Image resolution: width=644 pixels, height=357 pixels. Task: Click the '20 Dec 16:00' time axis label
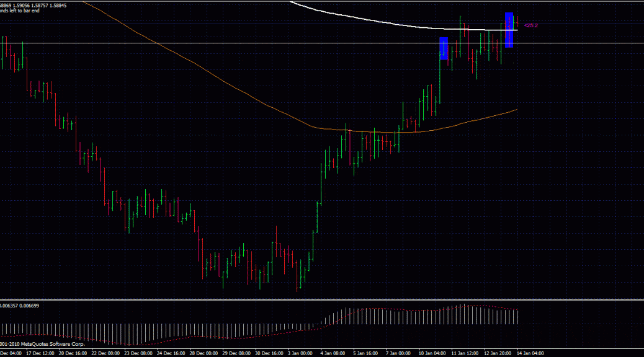point(73,353)
